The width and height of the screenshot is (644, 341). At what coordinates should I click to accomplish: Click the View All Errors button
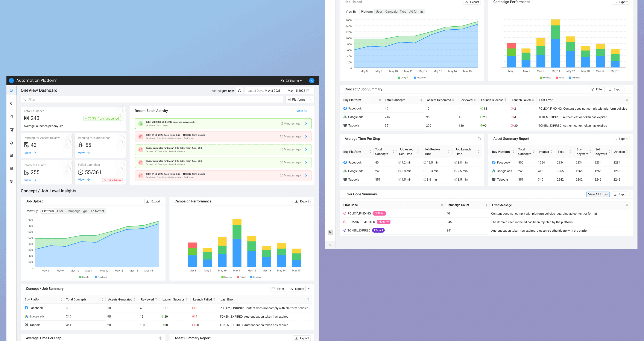pyautogui.click(x=598, y=194)
